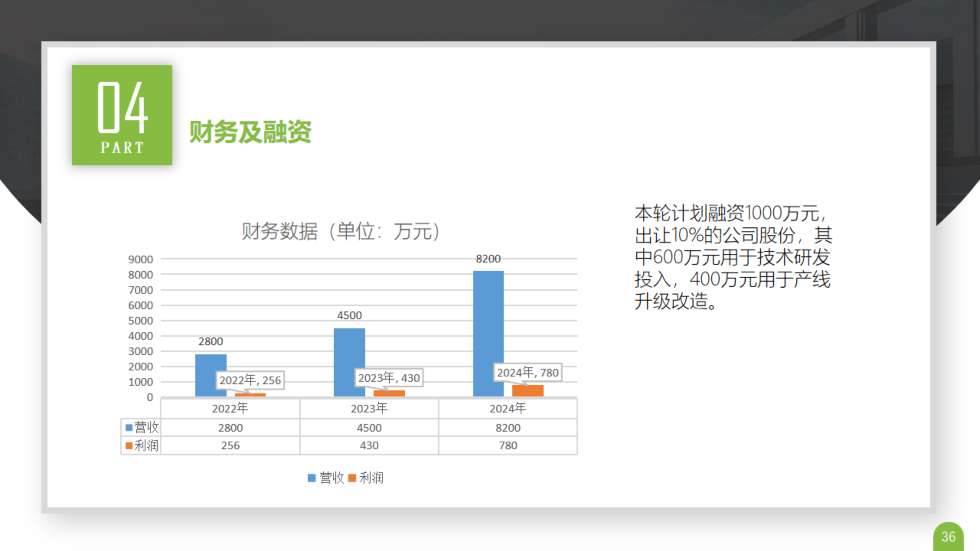Image resolution: width=980 pixels, height=551 pixels.
Task: Click the '2023年, 430' data callout
Action: 389,378
